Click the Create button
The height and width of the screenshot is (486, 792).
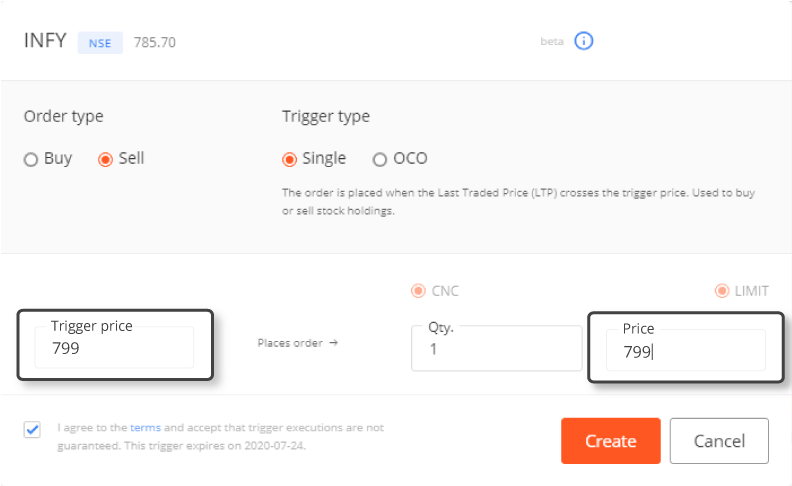(x=611, y=441)
